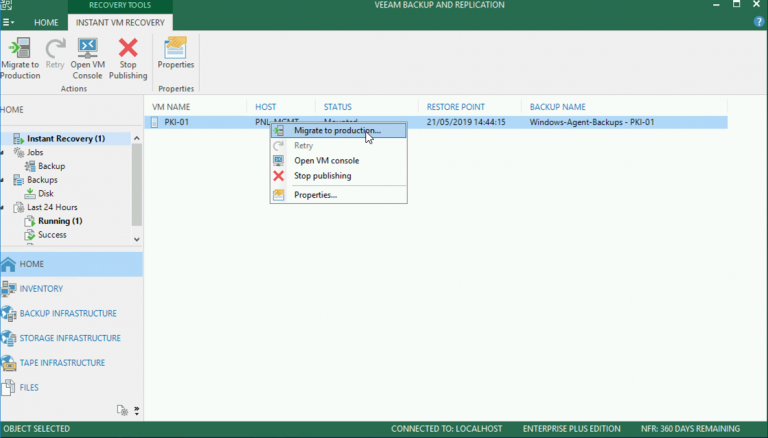The height and width of the screenshot is (438, 768).
Task: Click the tree scrollbar down arrow
Action: 137,239
